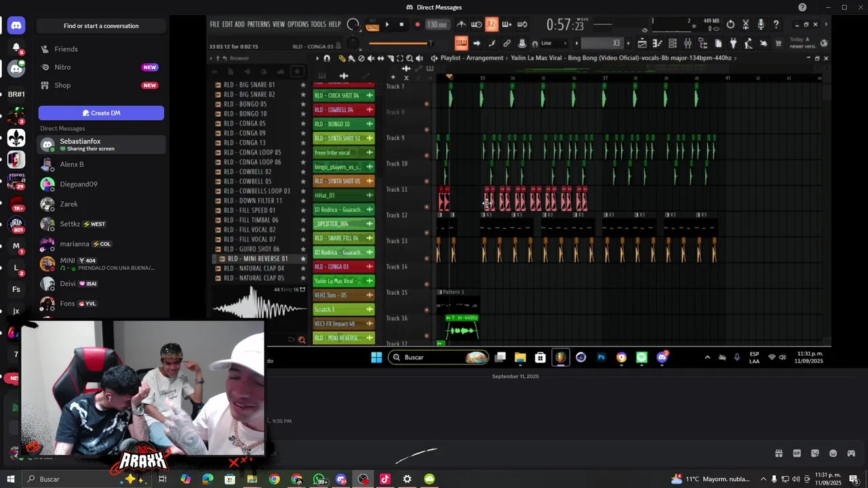The width and height of the screenshot is (868, 488).
Task: Open the OPTIONS menu in FL Studio
Action: pos(298,24)
